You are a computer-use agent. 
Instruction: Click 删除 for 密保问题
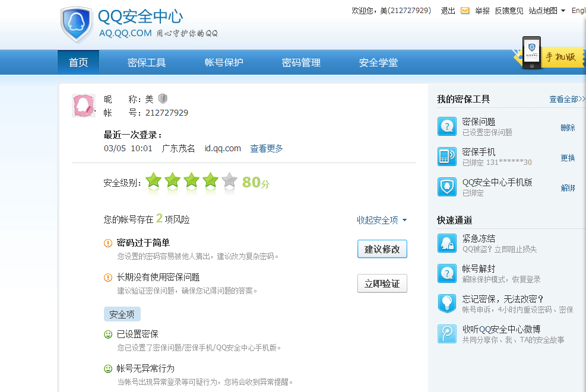click(x=568, y=128)
